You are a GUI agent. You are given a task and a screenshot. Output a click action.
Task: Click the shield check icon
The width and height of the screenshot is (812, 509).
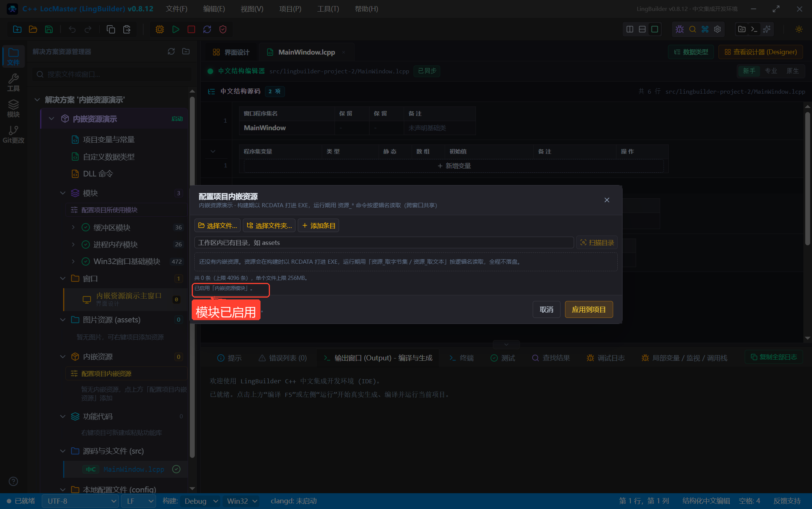coord(223,29)
